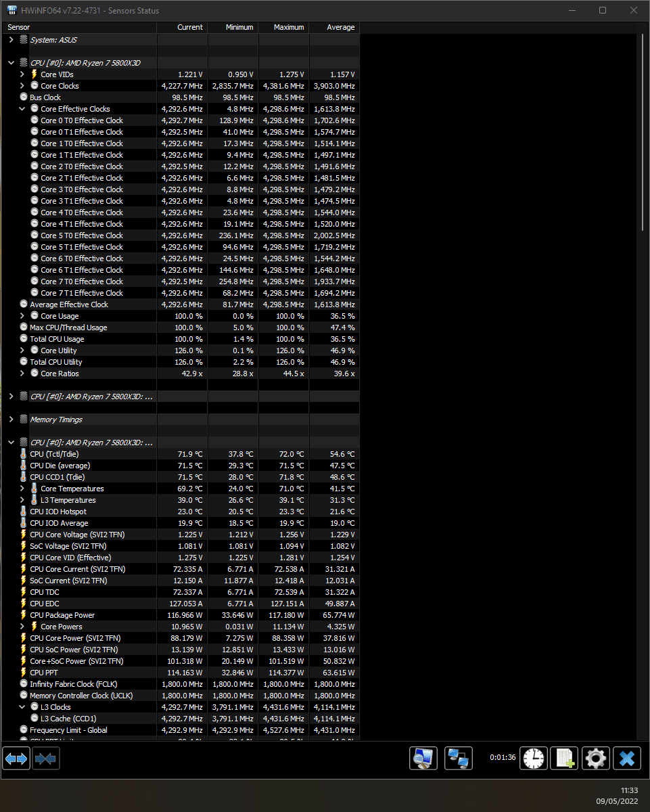Click the Minimum column header
Screen dimensions: 650x812
(233, 27)
